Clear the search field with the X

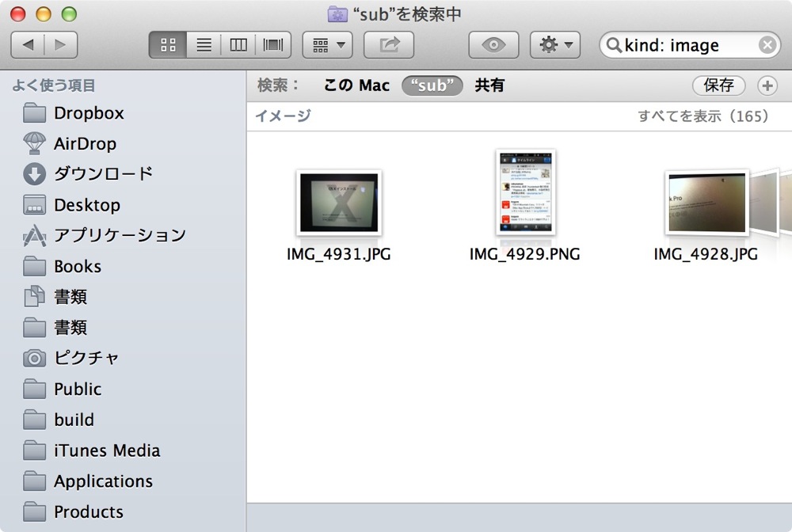tap(767, 45)
